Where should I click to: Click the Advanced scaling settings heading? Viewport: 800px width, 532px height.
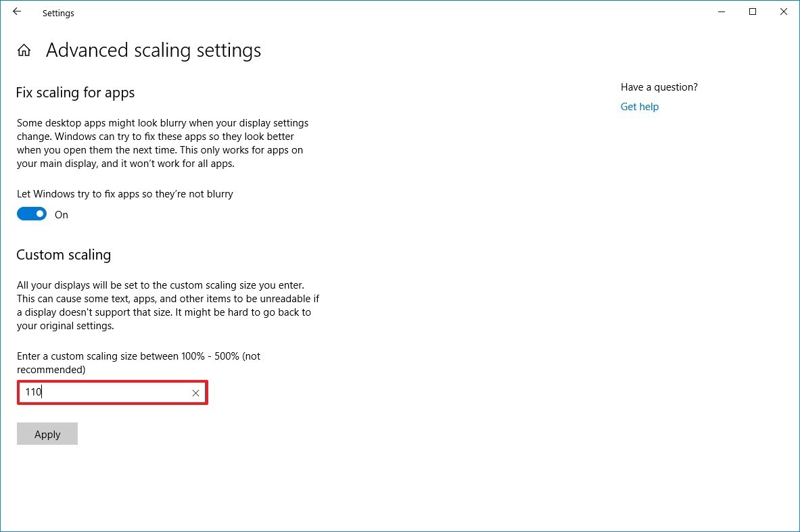click(x=153, y=50)
